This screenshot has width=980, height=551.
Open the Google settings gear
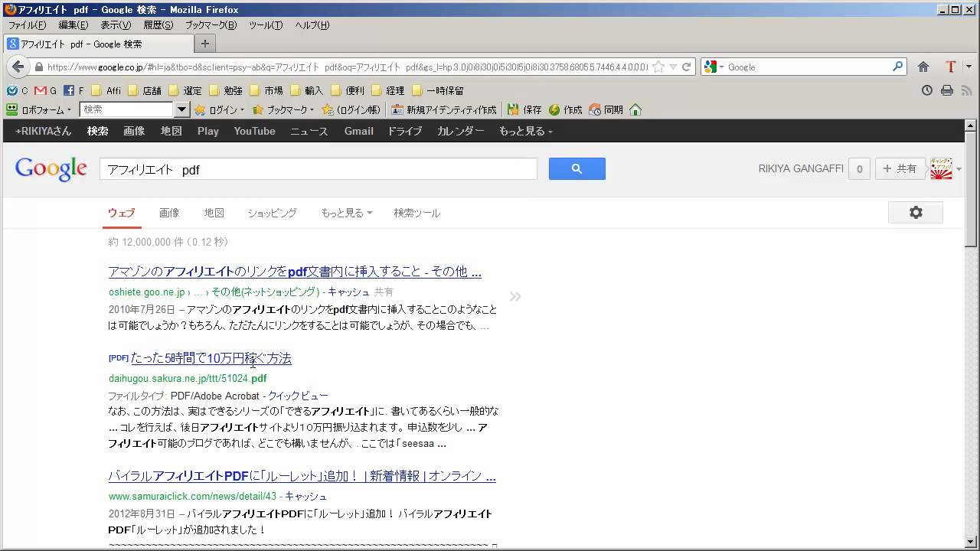(916, 213)
